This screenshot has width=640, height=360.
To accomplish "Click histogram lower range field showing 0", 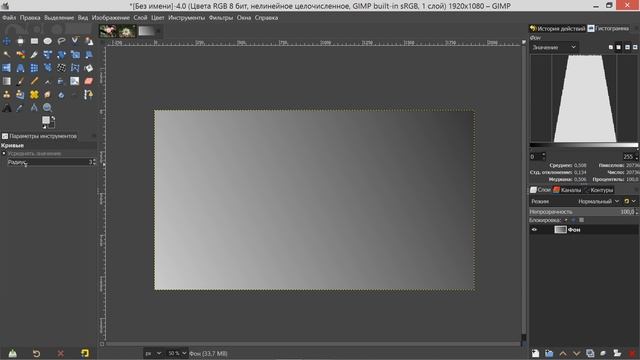I will click(x=537, y=156).
